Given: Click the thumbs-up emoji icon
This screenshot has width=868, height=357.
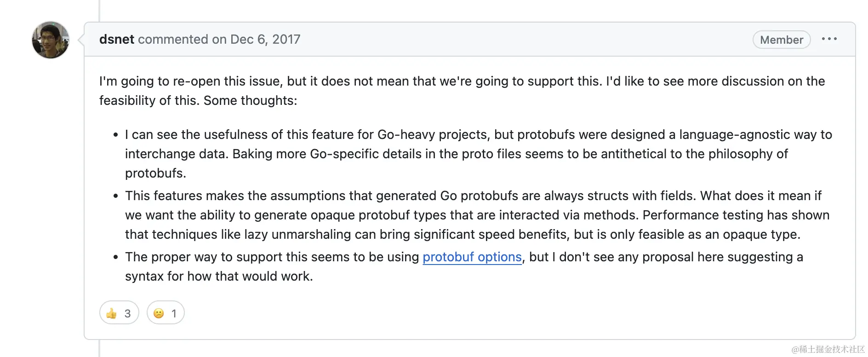Looking at the screenshot, I should pyautogui.click(x=111, y=313).
